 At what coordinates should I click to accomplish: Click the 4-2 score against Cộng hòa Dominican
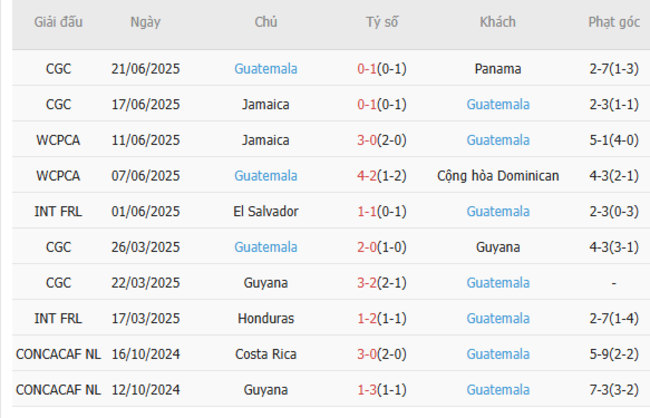click(x=366, y=175)
